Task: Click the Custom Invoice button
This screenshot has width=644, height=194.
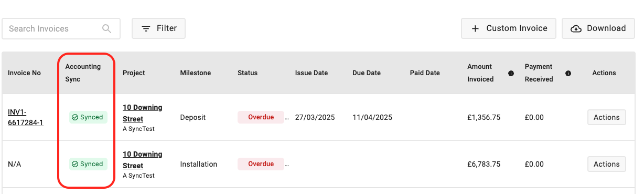Action: click(x=509, y=28)
